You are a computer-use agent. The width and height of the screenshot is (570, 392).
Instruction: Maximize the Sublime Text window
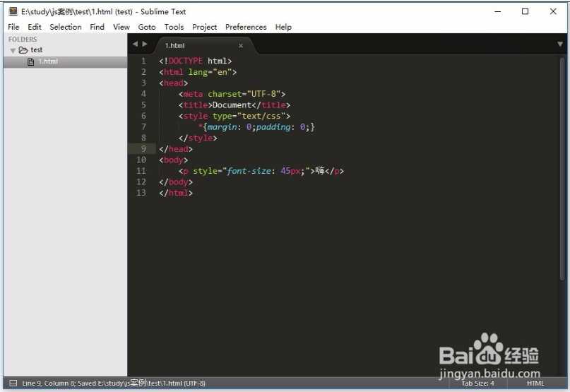pos(525,11)
